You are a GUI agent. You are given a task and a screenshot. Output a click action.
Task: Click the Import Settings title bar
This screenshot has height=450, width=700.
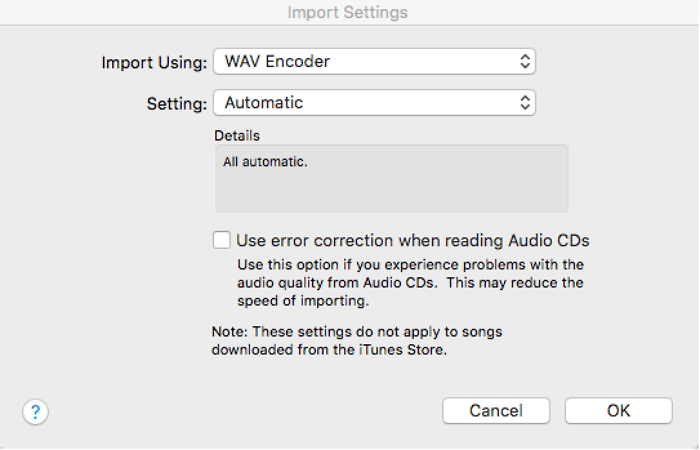pyautogui.click(x=348, y=13)
